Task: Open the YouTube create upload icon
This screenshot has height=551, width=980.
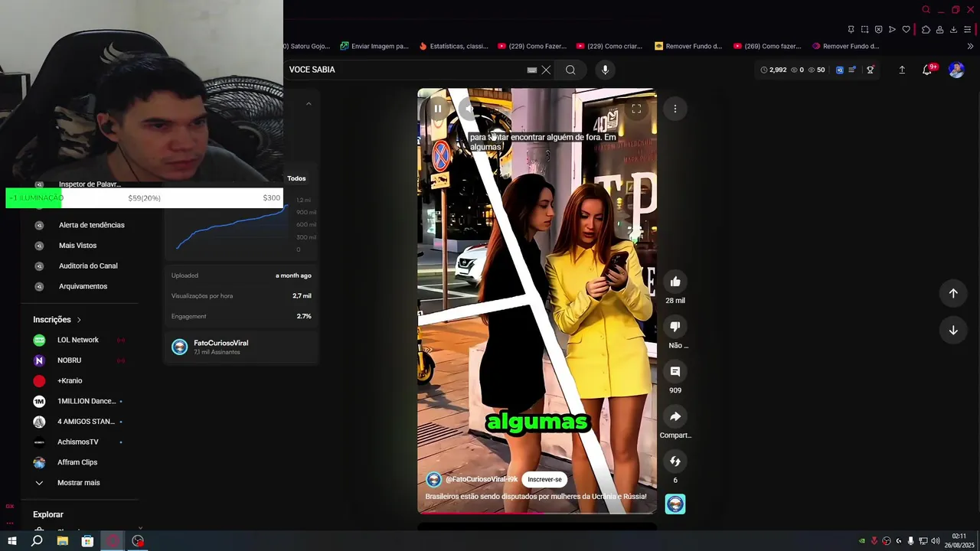Action: [902, 70]
